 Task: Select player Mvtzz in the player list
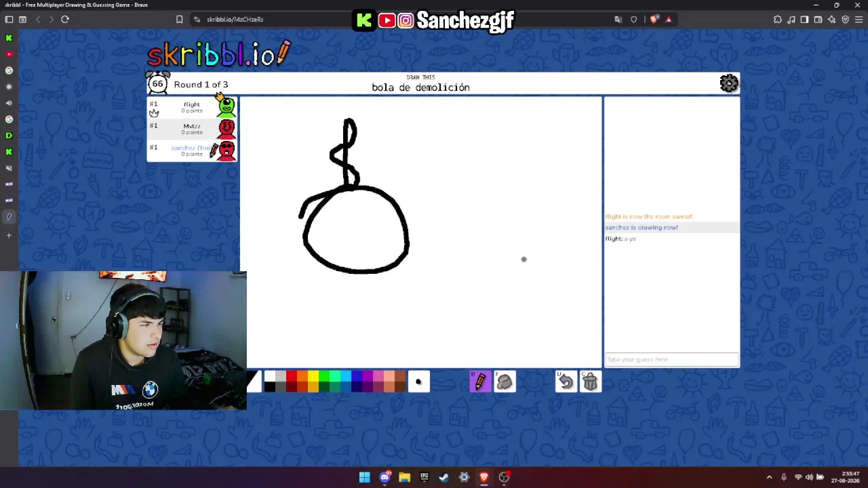click(192, 129)
